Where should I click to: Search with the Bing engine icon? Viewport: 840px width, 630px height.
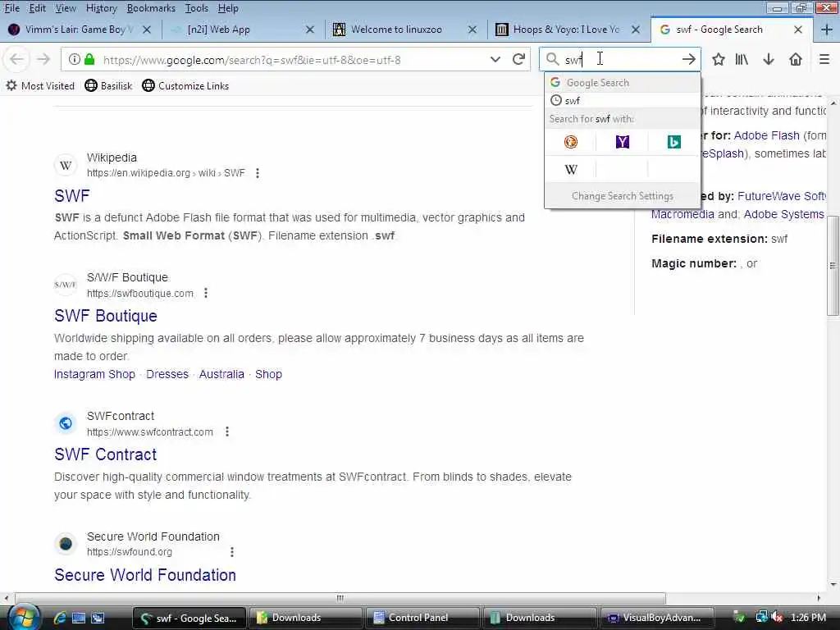coord(674,142)
